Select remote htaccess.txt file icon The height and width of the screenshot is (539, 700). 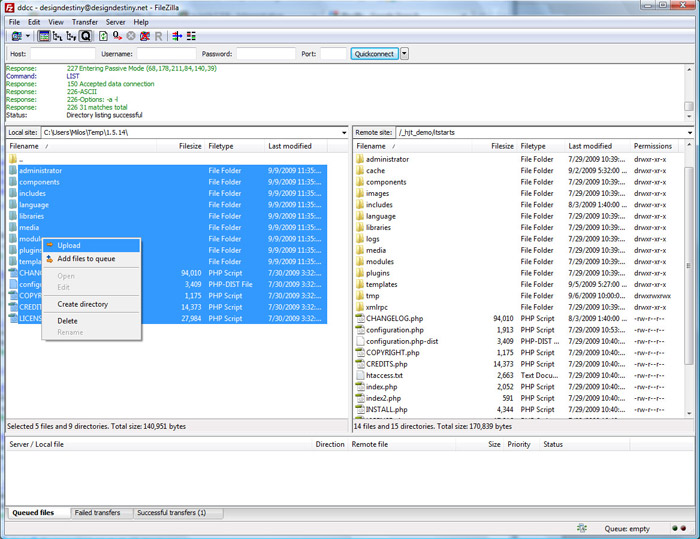coord(360,375)
